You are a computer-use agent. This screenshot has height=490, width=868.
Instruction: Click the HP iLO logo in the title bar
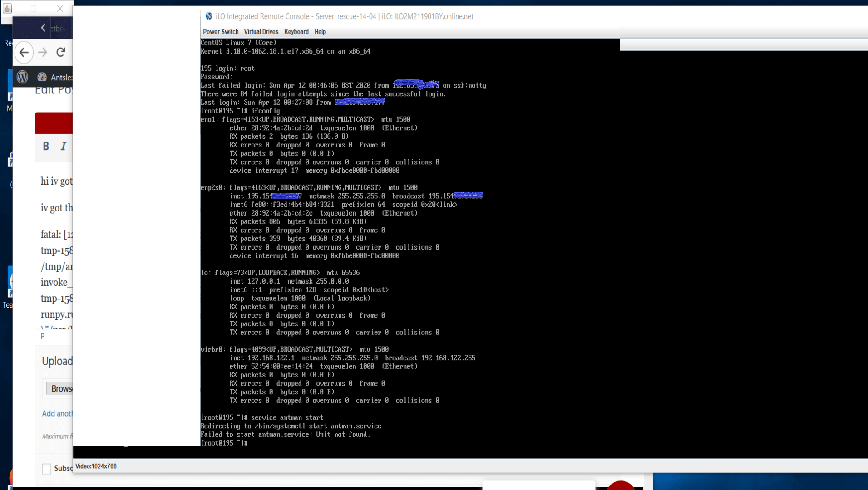click(x=209, y=16)
